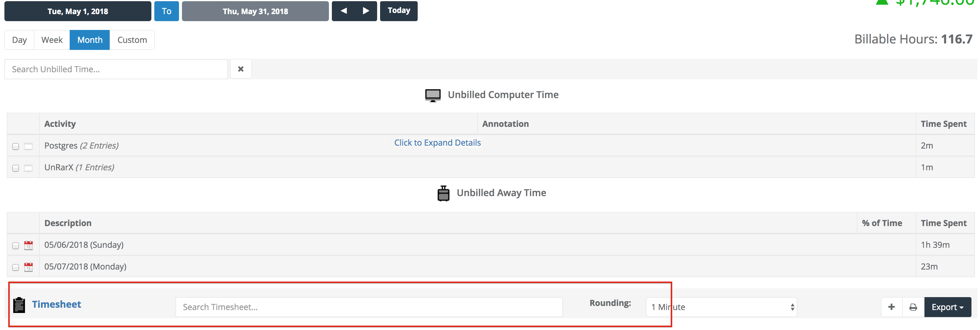Switch to the Custom range tab
Image resolution: width=980 pixels, height=330 pixels.
[x=132, y=40]
